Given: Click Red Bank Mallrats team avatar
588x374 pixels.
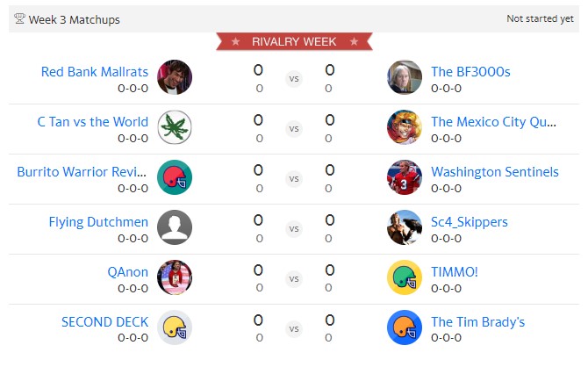Looking at the screenshot, I should tap(175, 77).
